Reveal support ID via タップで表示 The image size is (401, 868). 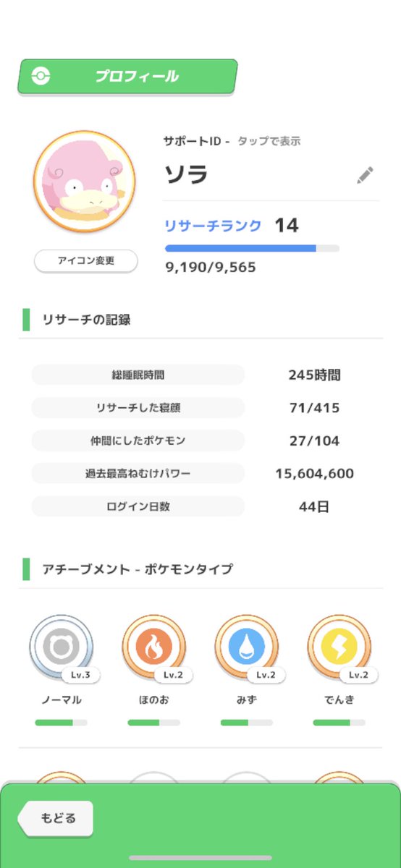pyautogui.click(x=269, y=142)
